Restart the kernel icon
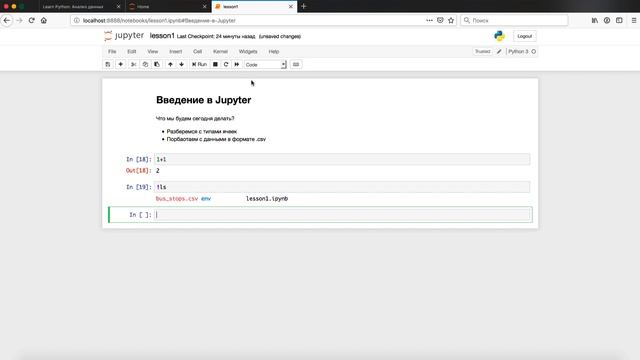640x360 pixels. [226, 64]
